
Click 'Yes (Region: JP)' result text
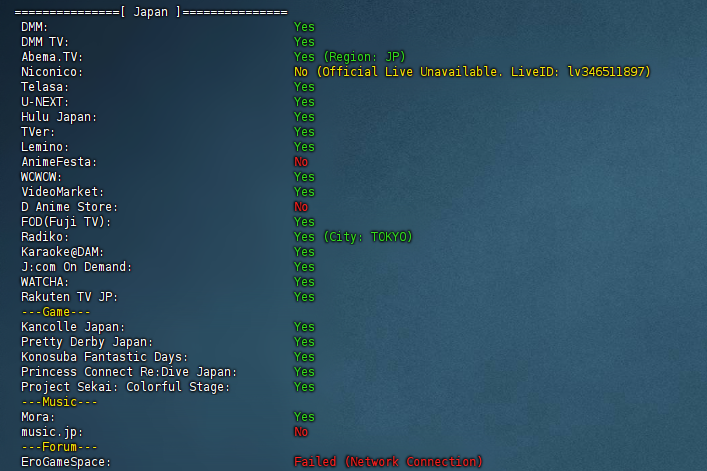tap(349, 57)
